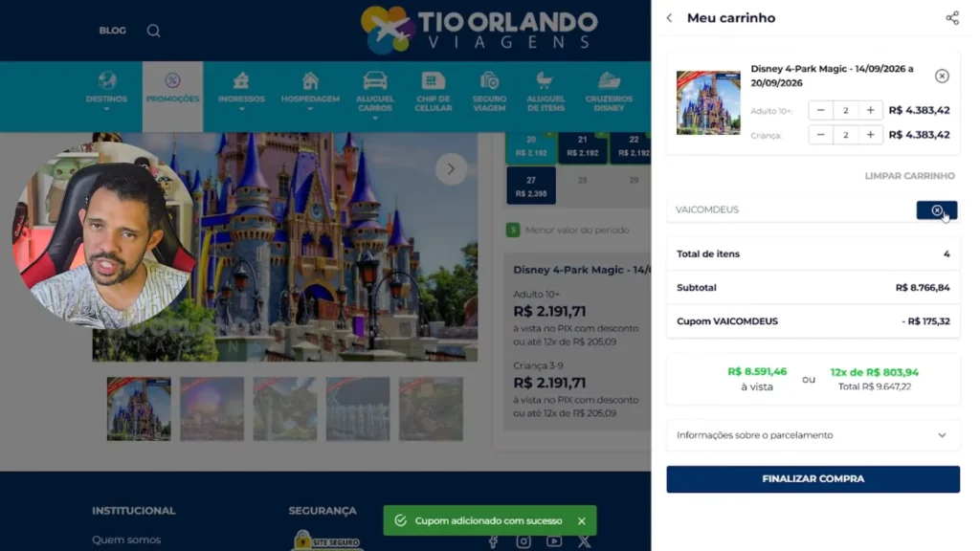
Task: Select first castle thumbnail
Action: (x=139, y=409)
